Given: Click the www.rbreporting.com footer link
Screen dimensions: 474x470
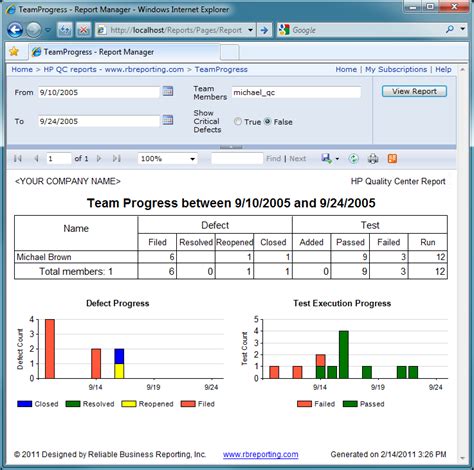Looking at the screenshot, I should (261, 454).
